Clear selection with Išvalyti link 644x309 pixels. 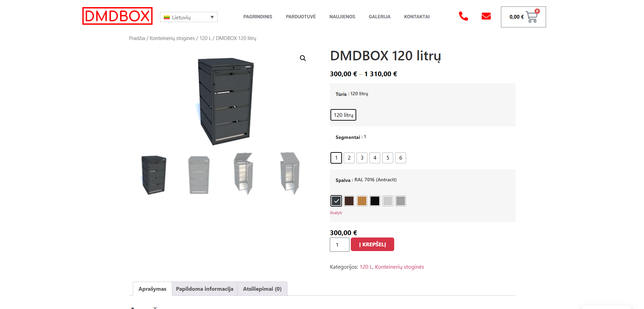336,213
